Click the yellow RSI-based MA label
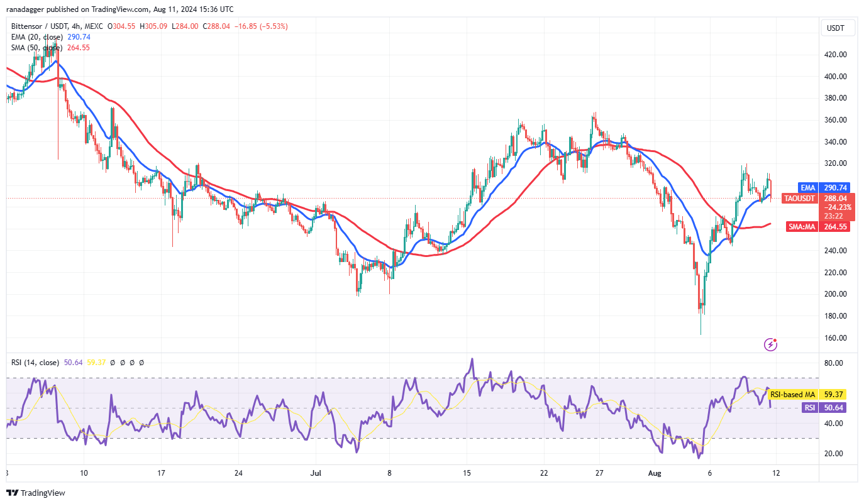864x504 pixels. point(792,394)
